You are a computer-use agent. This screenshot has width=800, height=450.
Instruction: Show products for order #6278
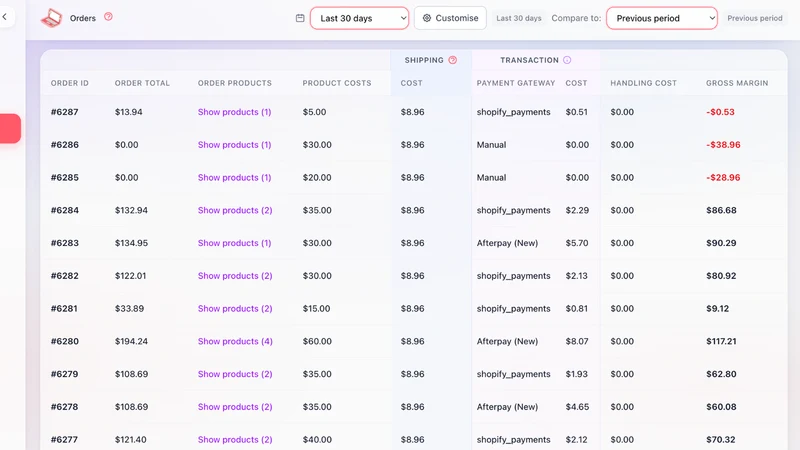(235, 407)
